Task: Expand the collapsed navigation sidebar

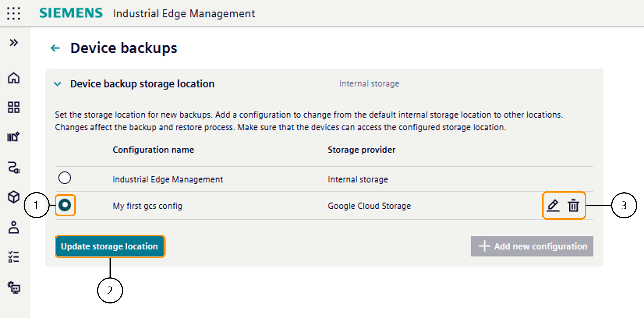Action: click(14, 42)
